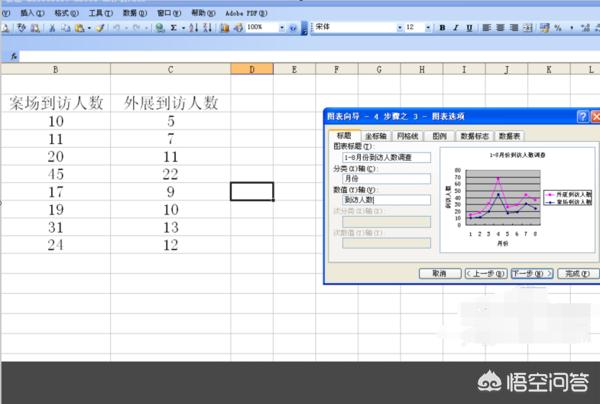
Task: Open the font size 12 dropdown
Action: point(429,28)
